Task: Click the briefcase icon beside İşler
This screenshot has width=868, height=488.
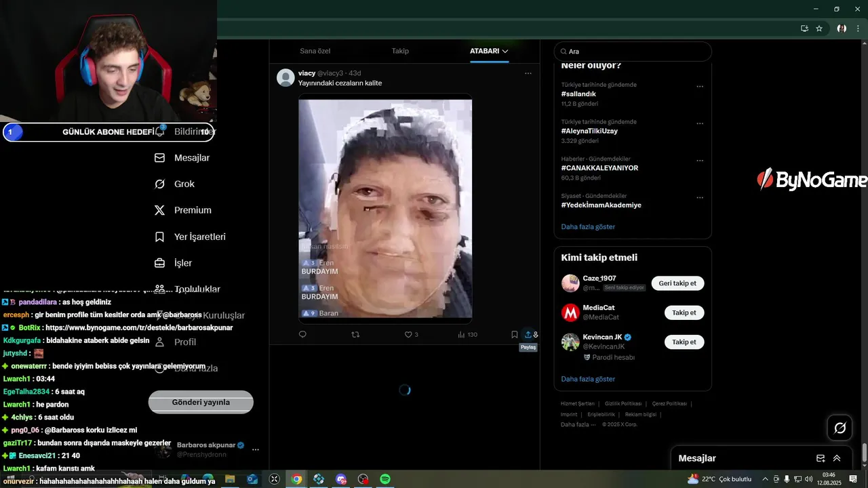Action: pos(160,263)
